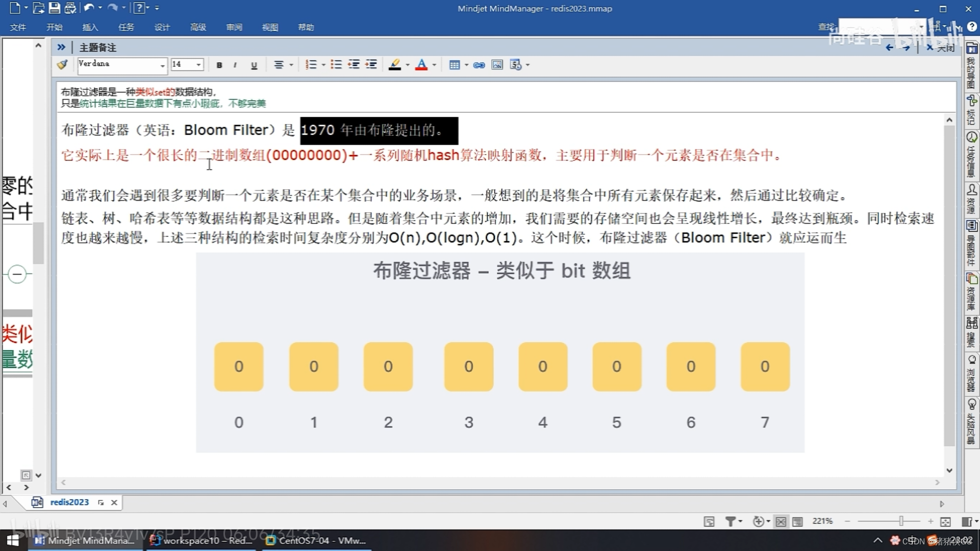
Task: Open the font color picker dropdown
Action: [x=434, y=65]
